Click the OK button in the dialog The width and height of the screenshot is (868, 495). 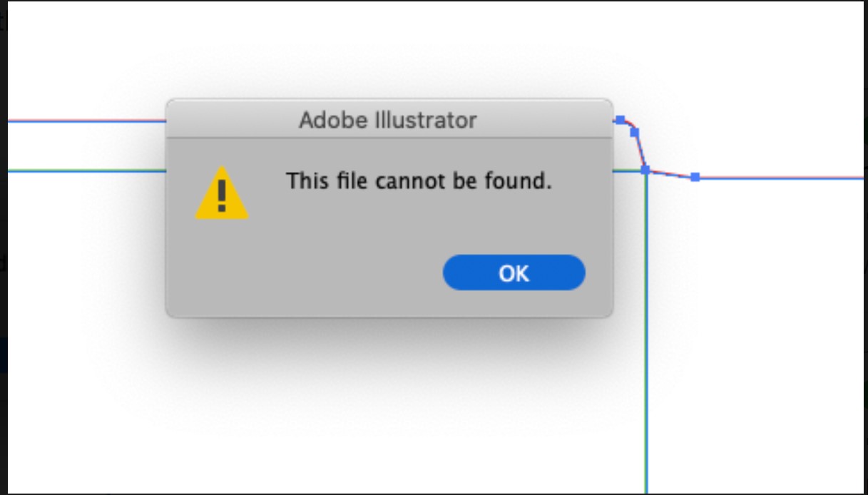[514, 272]
